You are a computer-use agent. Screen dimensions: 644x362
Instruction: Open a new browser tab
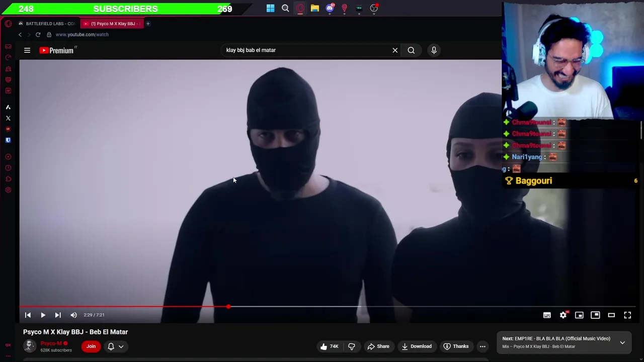pos(148,24)
